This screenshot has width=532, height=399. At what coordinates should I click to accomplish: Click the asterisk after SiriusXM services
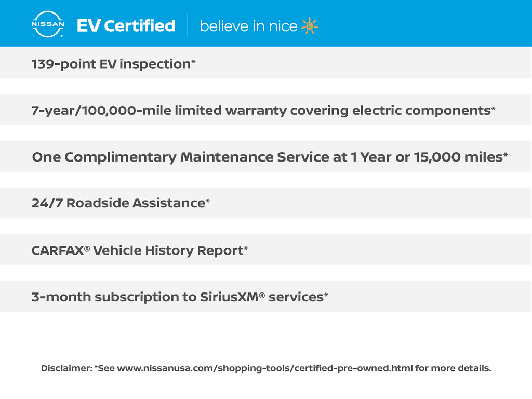(326, 295)
